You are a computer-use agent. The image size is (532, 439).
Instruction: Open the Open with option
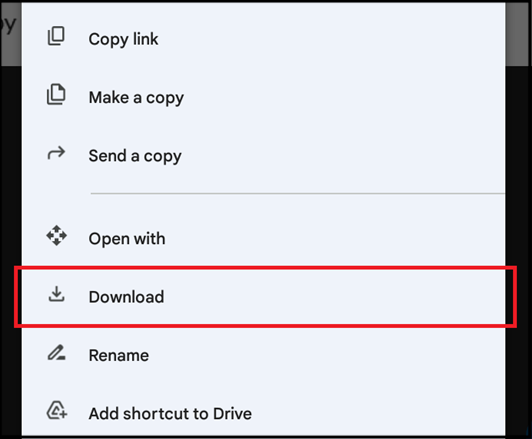[263, 238]
